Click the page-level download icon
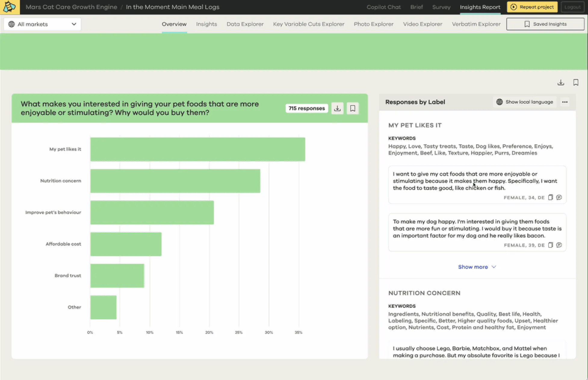This screenshot has width=588, height=380. [561, 82]
